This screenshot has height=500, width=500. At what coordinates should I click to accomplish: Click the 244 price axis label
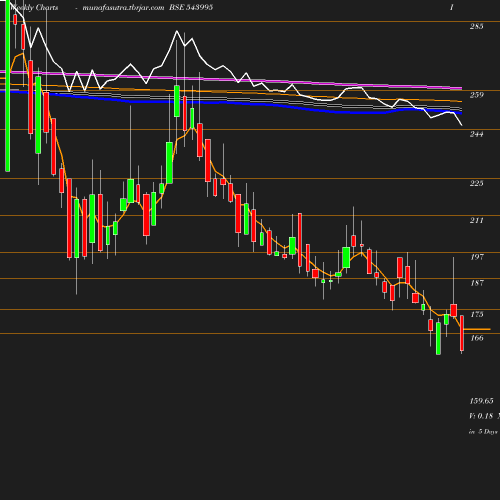[x=476, y=134]
